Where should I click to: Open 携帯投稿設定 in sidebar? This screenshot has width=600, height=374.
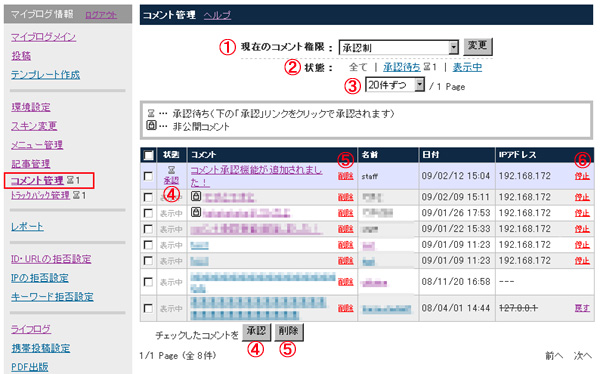point(41,348)
